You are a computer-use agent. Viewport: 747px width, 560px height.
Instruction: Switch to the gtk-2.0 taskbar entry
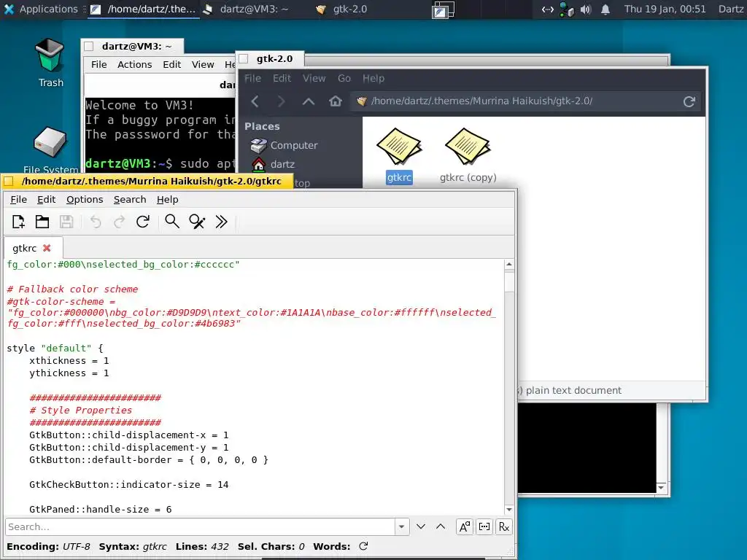pos(342,9)
